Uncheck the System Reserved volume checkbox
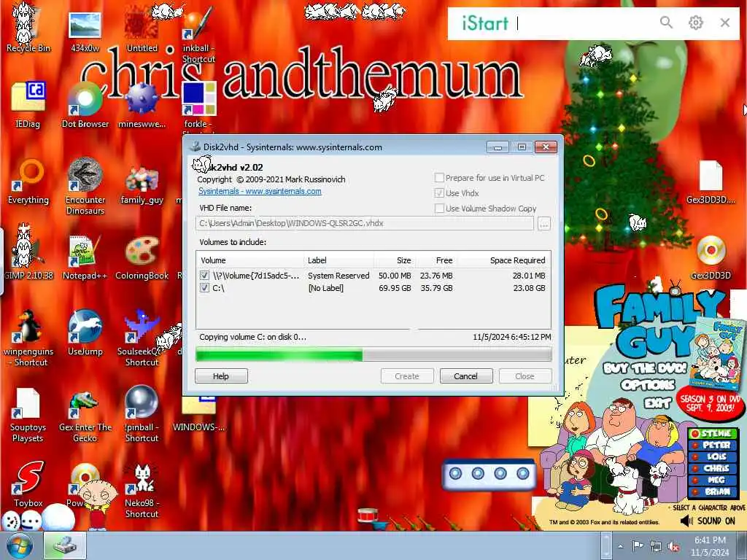Screen dimensions: 747x560 [204, 275]
